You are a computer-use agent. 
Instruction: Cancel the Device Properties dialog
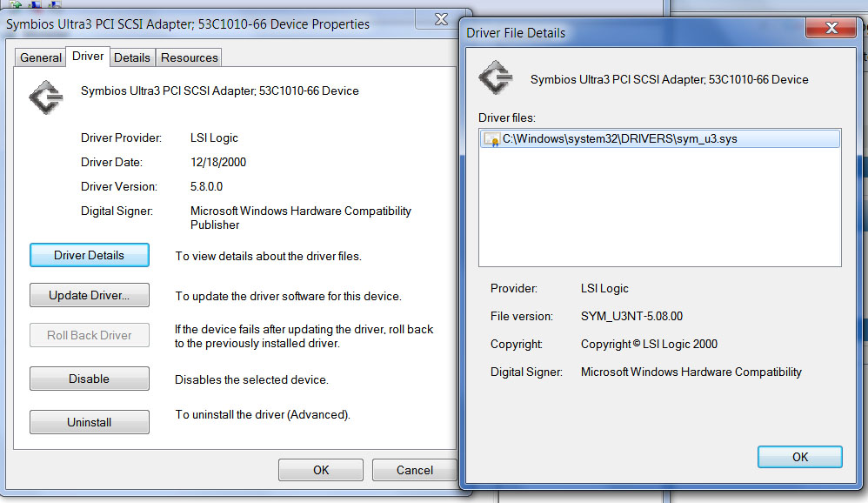coord(414,470)
